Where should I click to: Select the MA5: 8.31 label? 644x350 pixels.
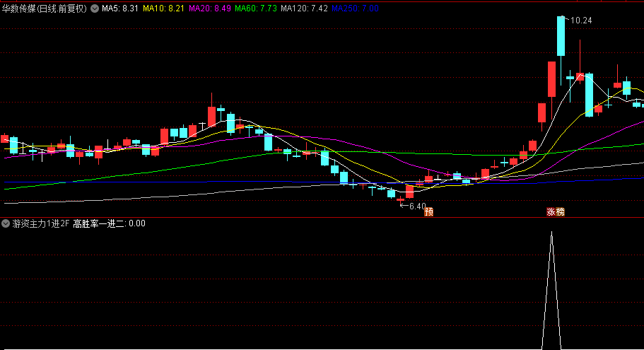pos(120,8)
